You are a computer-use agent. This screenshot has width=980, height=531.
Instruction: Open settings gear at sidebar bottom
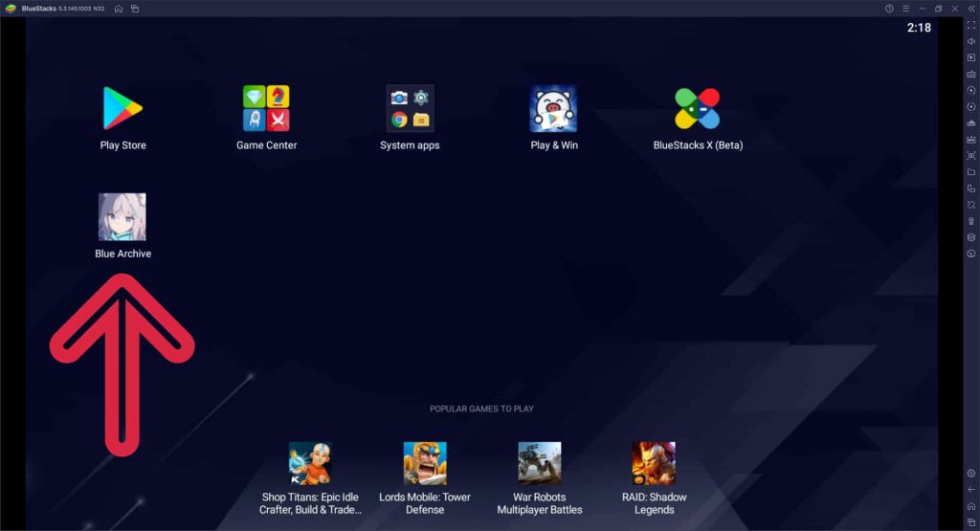[971, 474]
